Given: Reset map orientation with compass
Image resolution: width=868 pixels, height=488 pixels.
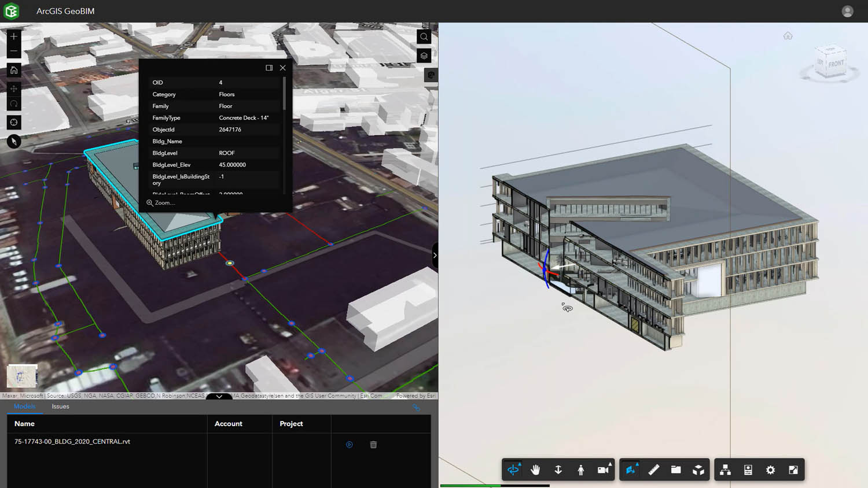Looking at the screenshot, I should pyautogui.click(x=14, y=141).
